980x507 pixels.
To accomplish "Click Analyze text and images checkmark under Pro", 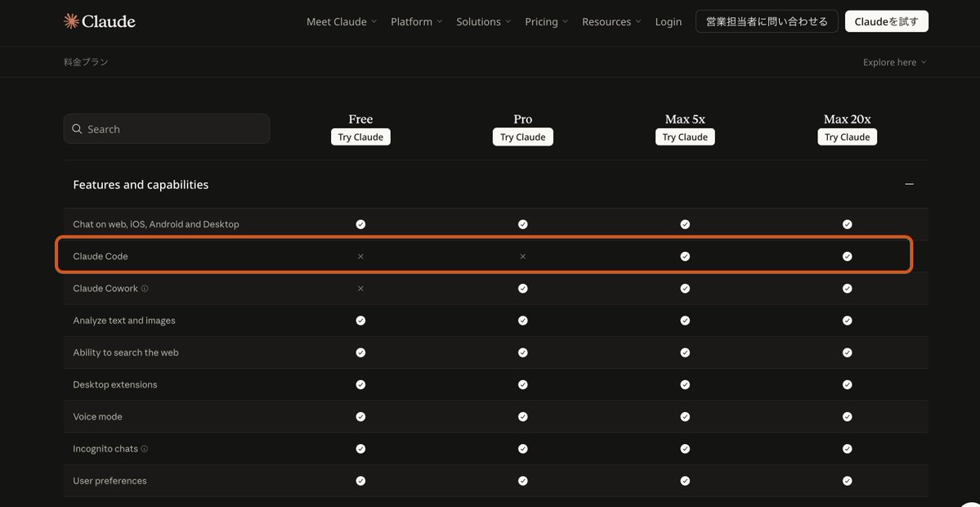I will [x=522, y=321].
